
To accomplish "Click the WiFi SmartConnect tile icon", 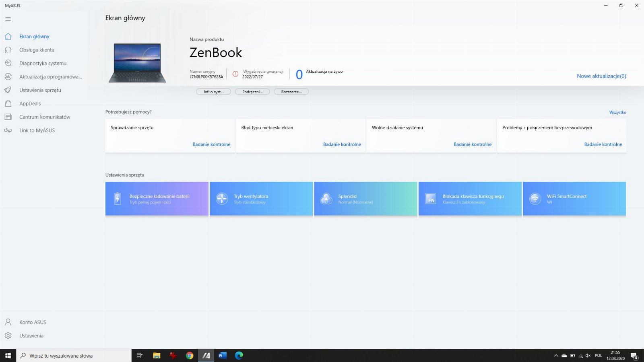I will pyautogui.click(x=535, y=199).
